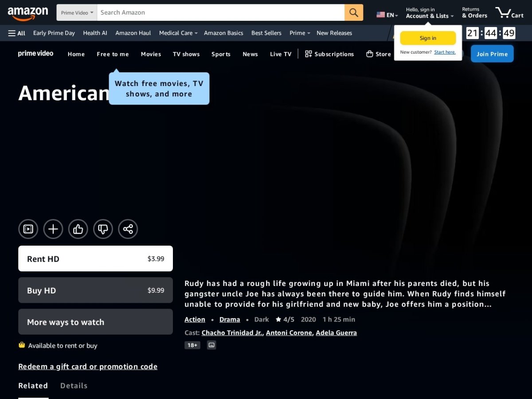The width and height of the screenshot is (532, 399).
Task: Open the Live TV menu item
Action: point(281,54)
